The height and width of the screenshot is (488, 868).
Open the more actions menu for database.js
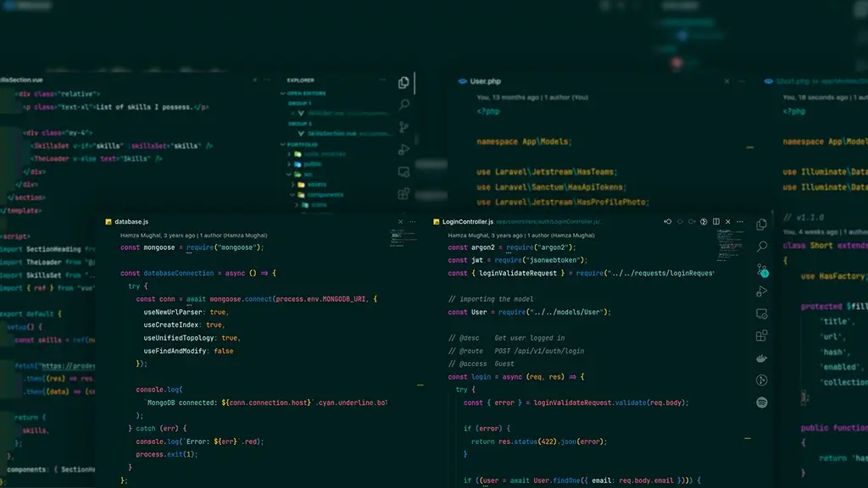tap(413, 222)
